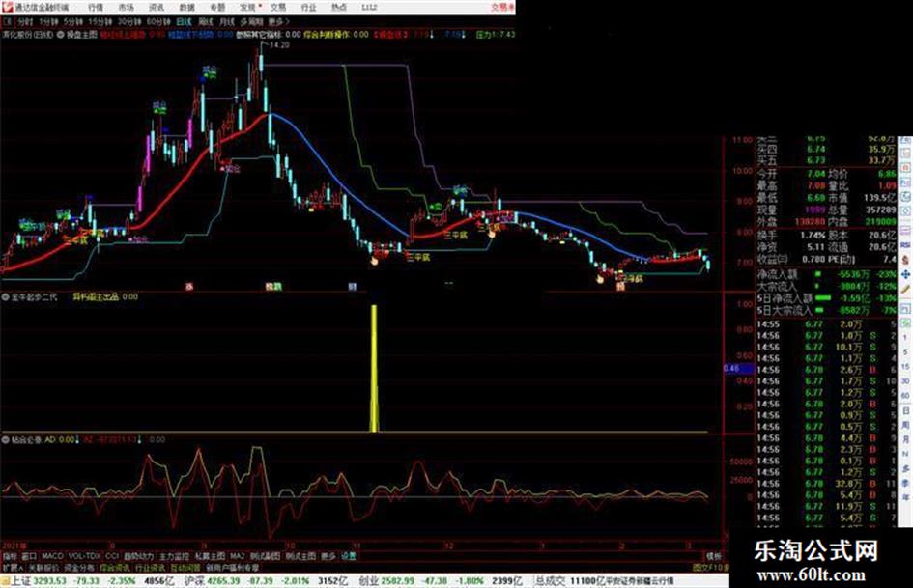
Task: Click 沪深 index value 4265.39
Action: point(224,581)
